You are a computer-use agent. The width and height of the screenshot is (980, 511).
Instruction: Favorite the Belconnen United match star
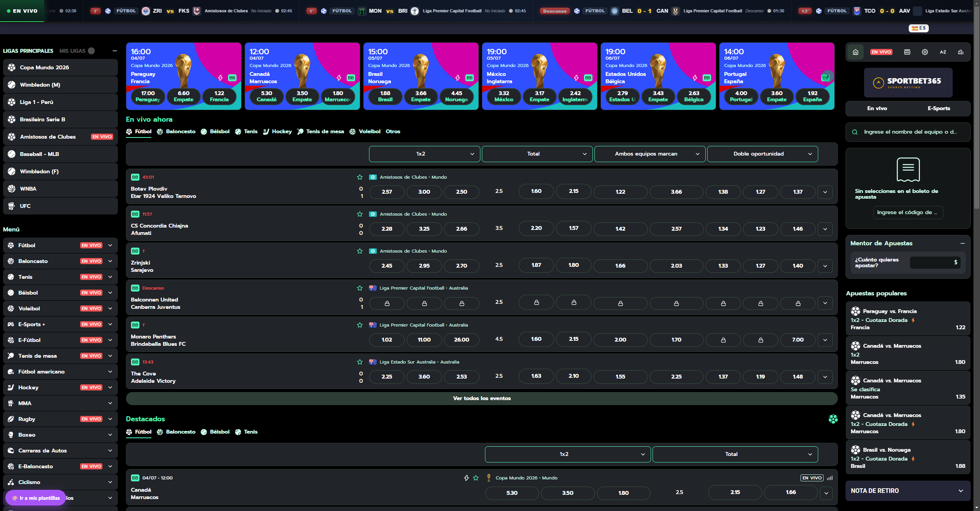click(360, 288)
